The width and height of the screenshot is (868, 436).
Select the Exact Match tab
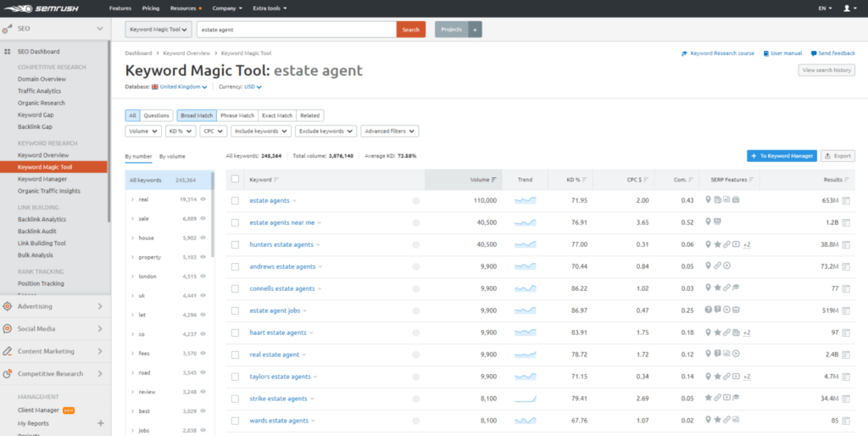pos(277,116)
